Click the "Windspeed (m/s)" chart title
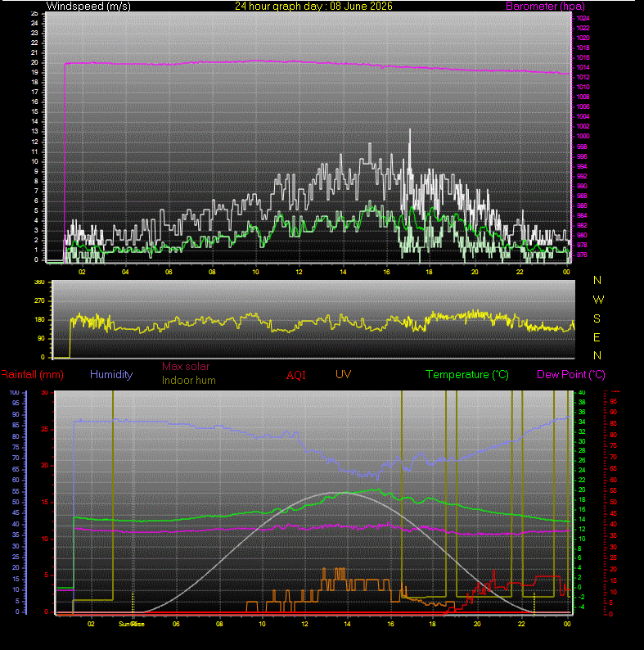The width and height of the screenshot is (644, 650). click(x=88, y=7)
